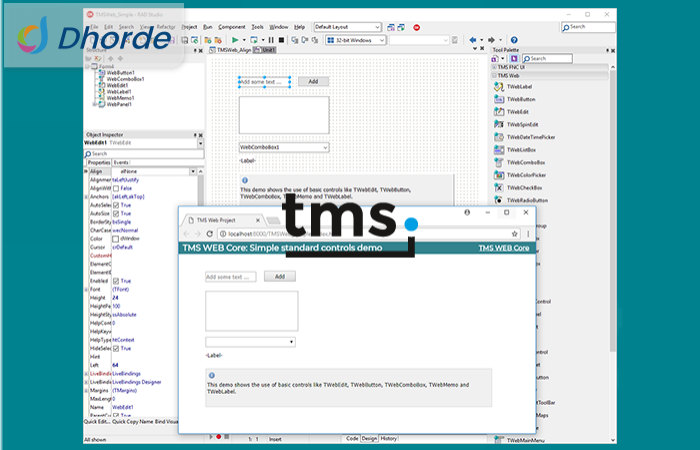Expand the Font property

[86, 290]
